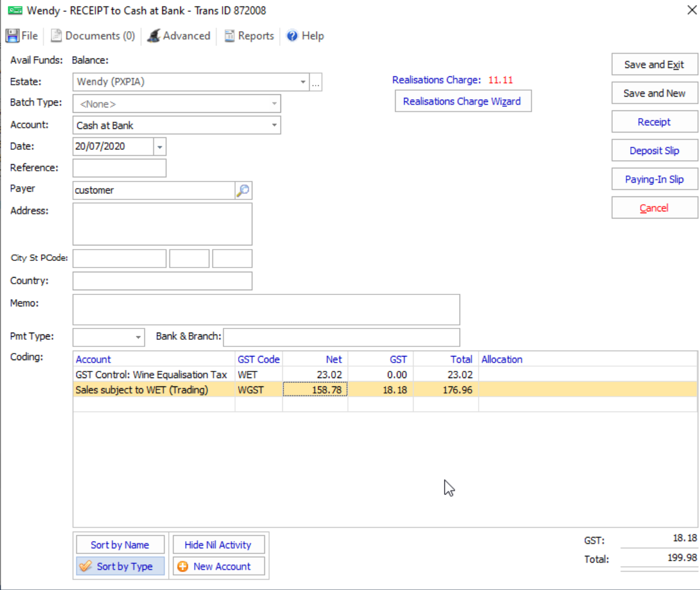This screenshot has width=700, height=590.
Task: Click the Documents page icon
Action: pos(56,36)
